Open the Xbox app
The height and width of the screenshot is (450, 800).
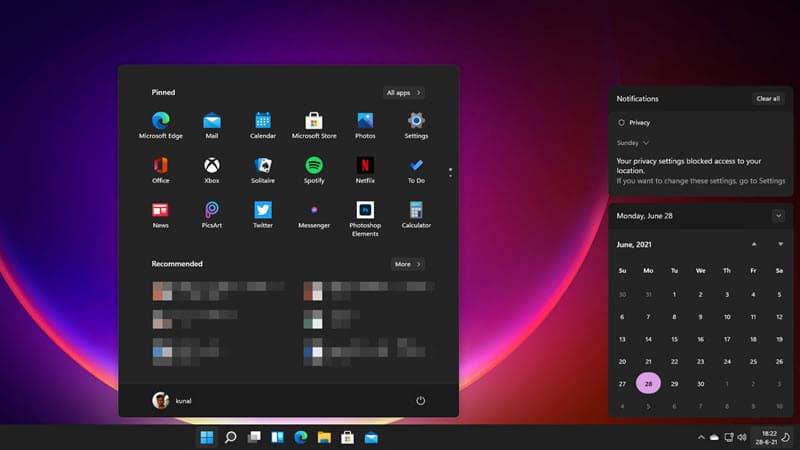pyautogui.click(x=212, y=170)
